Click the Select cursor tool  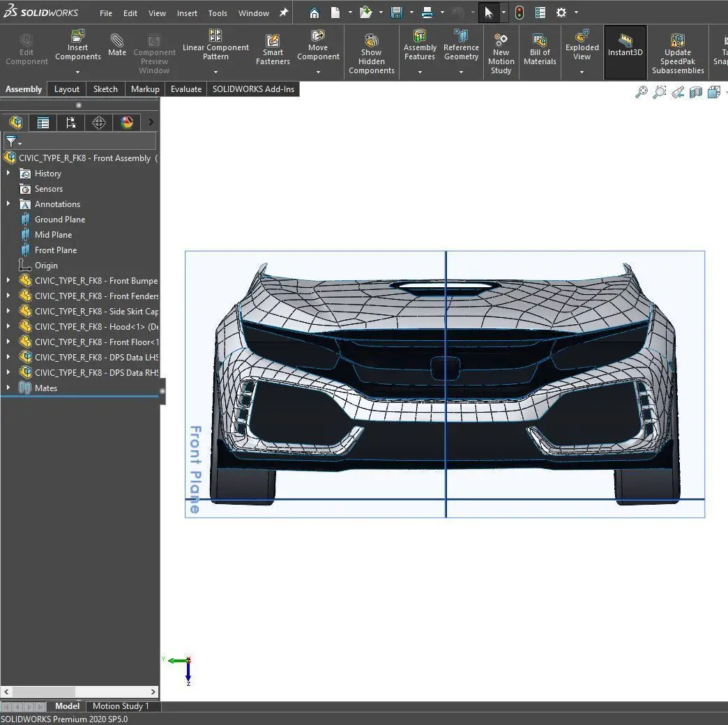coord(488,13)
